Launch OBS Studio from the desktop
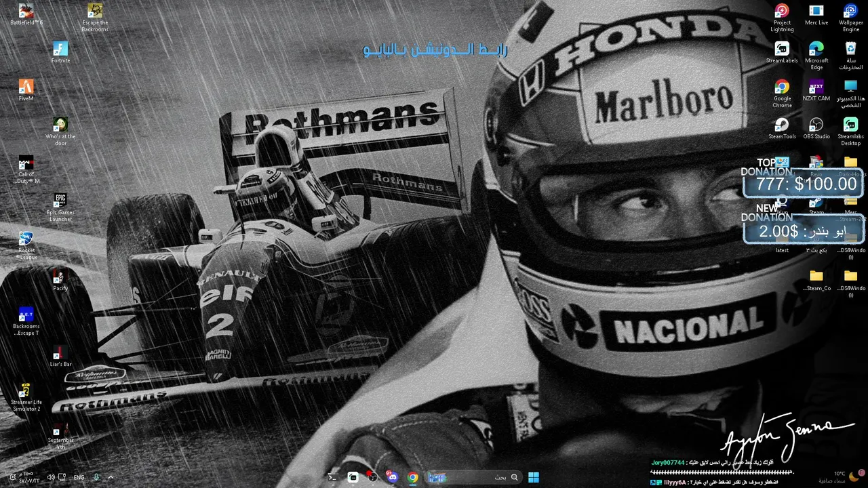 click(x=816, y=128)
